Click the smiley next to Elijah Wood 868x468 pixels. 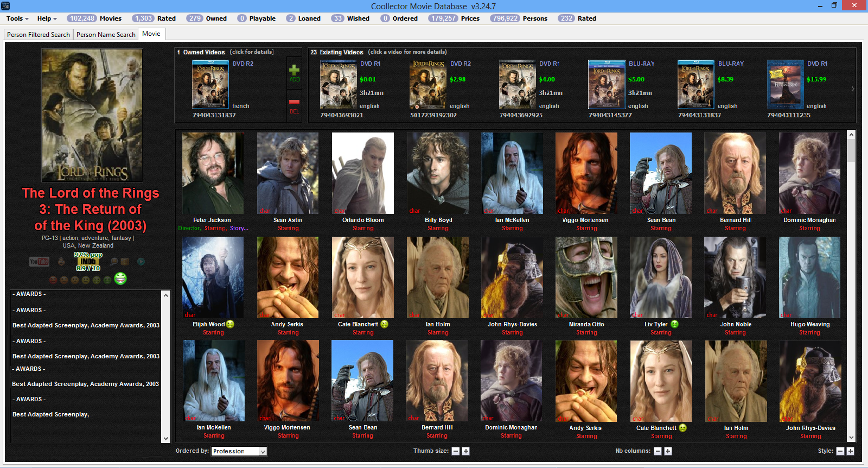(230, 324)
